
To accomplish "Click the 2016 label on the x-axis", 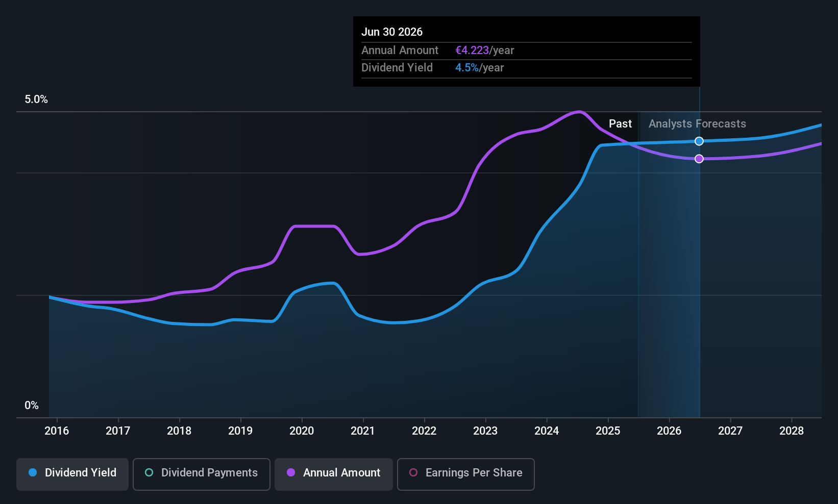I will (x=57, y=431).
